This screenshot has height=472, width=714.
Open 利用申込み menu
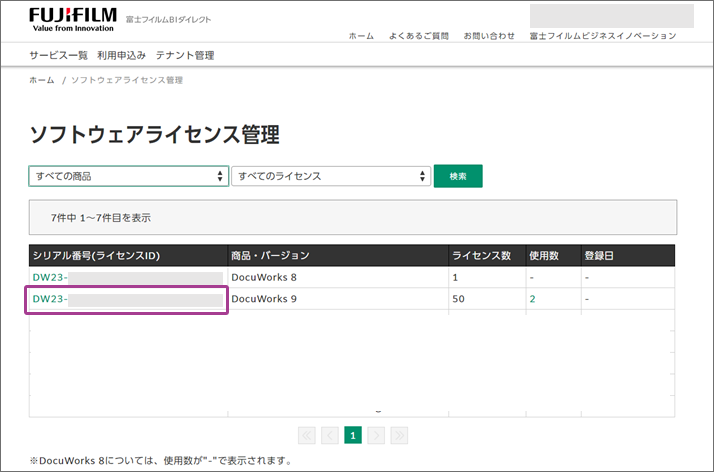[x=121, y=56]
